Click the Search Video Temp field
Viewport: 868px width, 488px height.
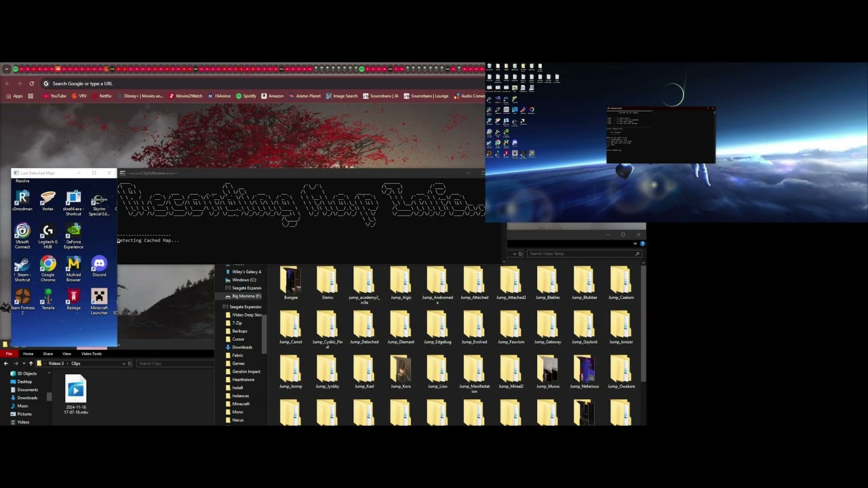click(x=584, y=253)
